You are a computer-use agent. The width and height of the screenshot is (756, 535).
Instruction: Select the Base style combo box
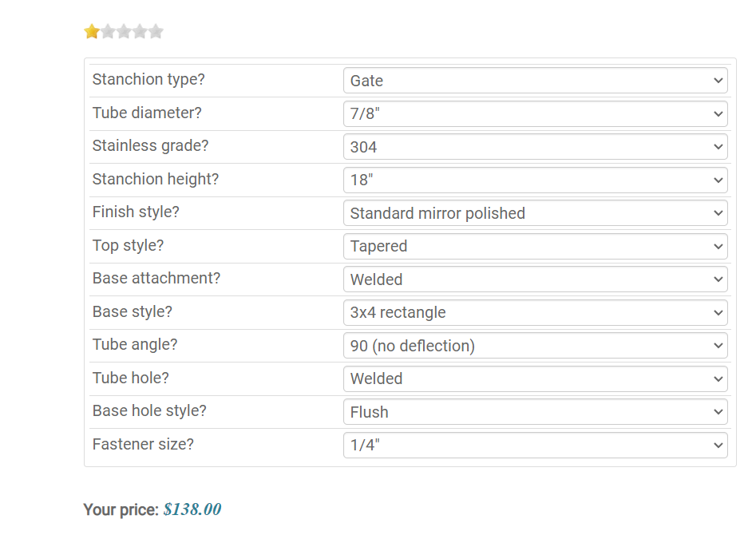(x=535, y=313)
